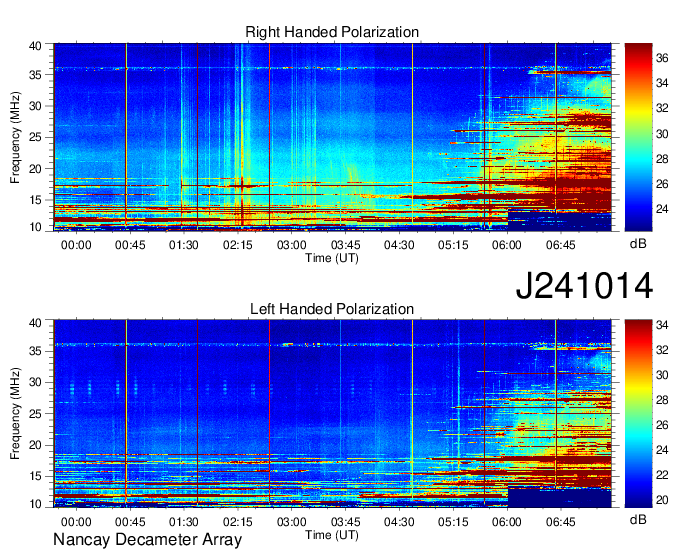Click the 28 tick on Right Handed colorbar
The image size is (680, 552).
(662, 159)
